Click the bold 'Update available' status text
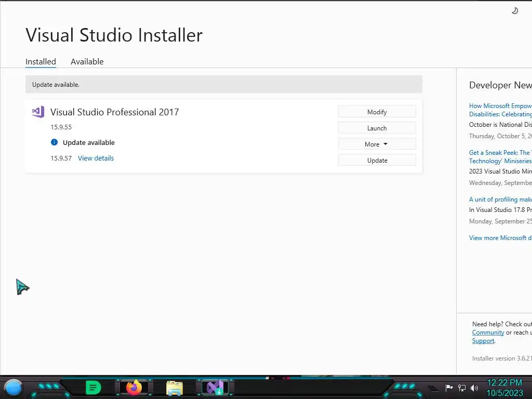The width and height of the screenshot is (532, 399). (88, 142)
